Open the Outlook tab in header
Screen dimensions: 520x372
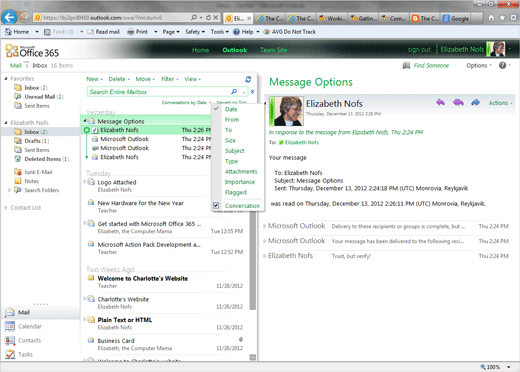(x=235, y=50)
